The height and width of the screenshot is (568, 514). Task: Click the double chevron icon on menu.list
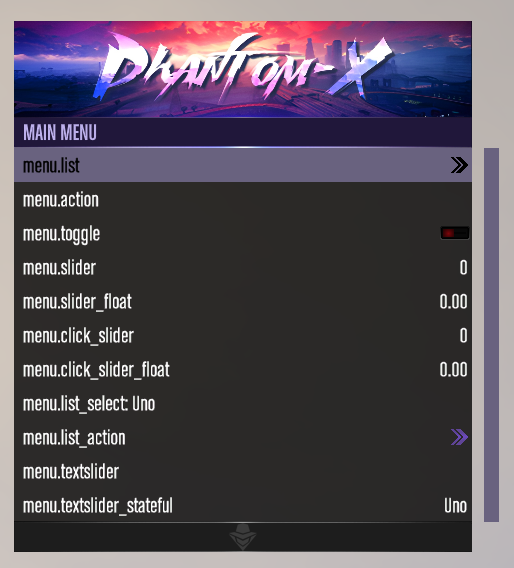click(459, 165)
